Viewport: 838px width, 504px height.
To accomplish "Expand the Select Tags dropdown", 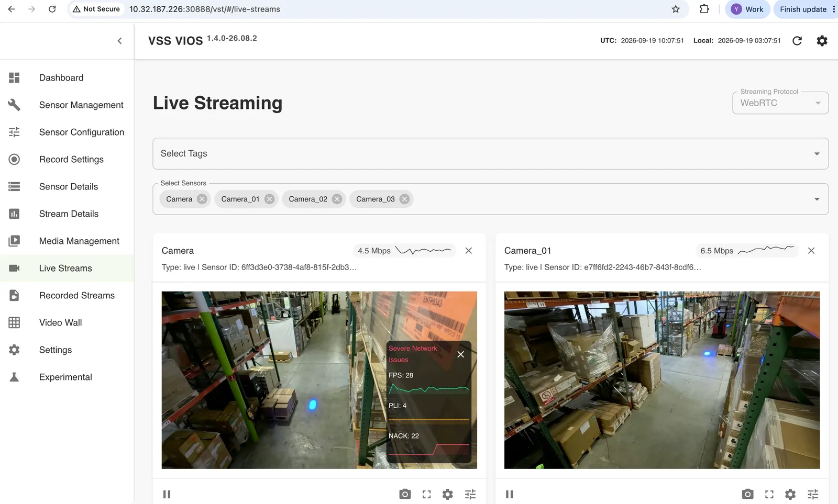I will click(x=490, y=153).
